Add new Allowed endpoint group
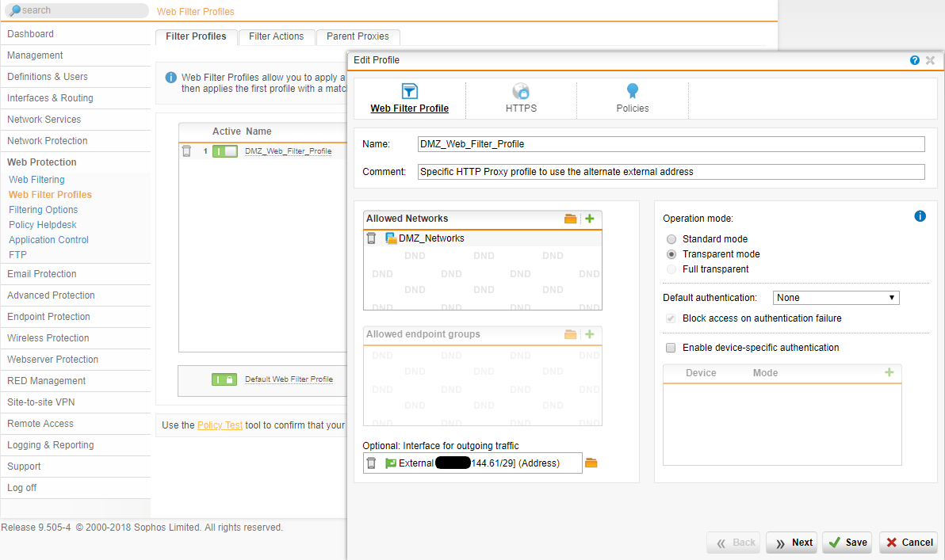 pyautogui.click(x=589, y=334)
